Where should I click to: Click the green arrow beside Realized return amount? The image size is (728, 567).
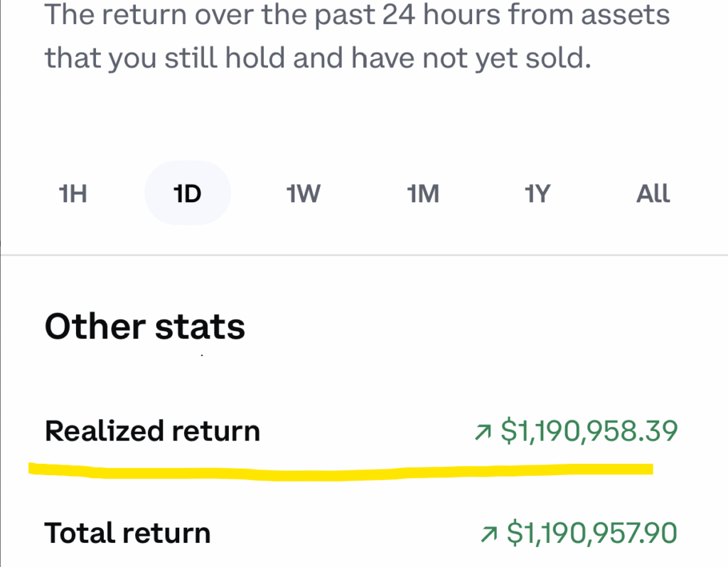coord(483,431)
